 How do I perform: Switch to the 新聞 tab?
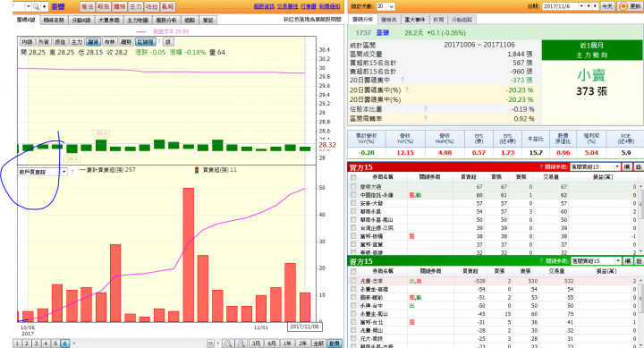[438, 20]
